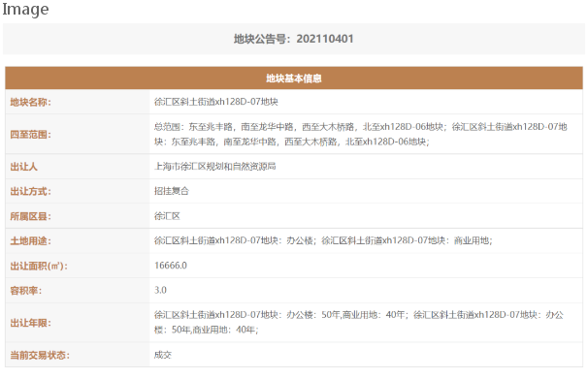Click the 出让年限 value with 50年 and 40年
Image resolution: width=588 pixels, height=379 pixels.
click(x=358, y=322)
